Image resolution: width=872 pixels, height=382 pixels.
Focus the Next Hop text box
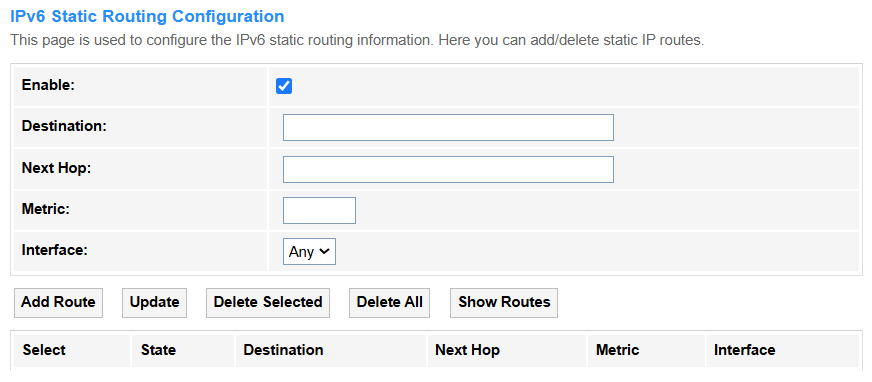click(448, 169)
